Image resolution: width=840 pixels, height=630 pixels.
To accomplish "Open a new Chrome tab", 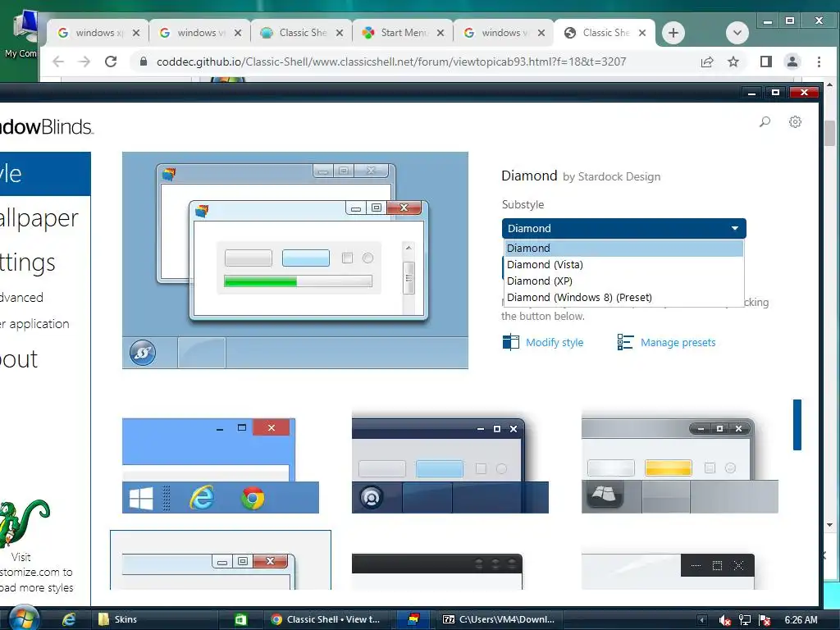I will point(673,33).
